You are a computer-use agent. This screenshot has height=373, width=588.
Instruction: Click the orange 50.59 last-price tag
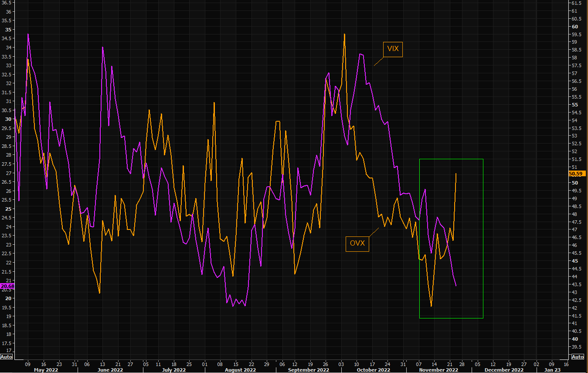[577, 173]
